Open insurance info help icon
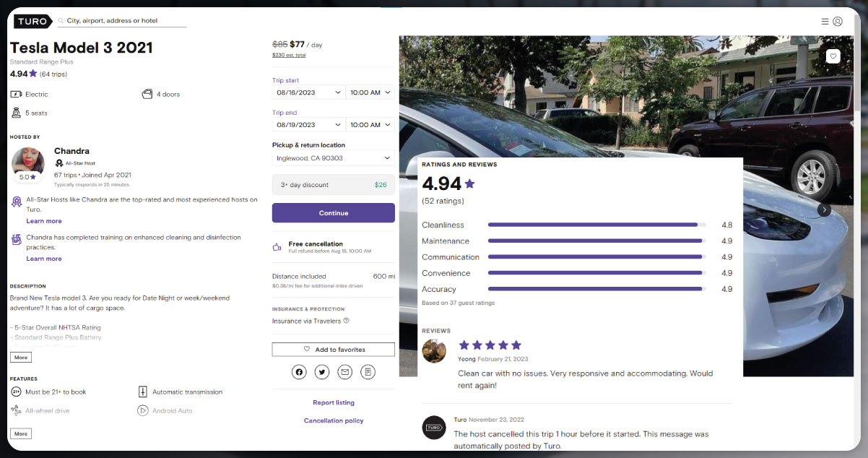Screen dimensions: 868x458 click(347, 321)
